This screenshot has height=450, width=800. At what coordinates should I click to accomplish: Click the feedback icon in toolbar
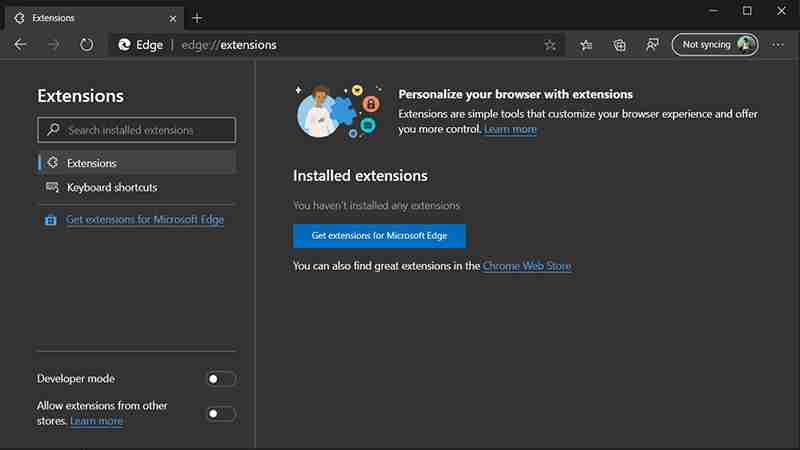click(x=653, y=45)
